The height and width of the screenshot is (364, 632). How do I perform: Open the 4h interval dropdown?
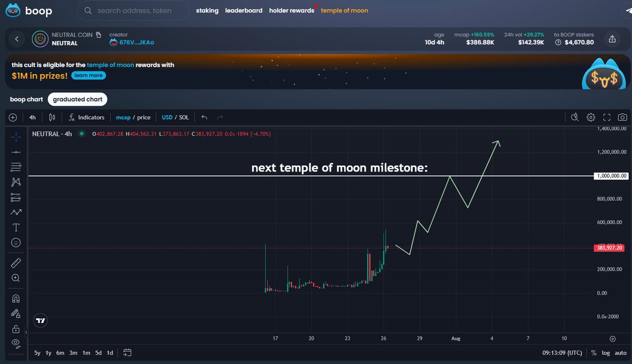click(x=33, y=117)
